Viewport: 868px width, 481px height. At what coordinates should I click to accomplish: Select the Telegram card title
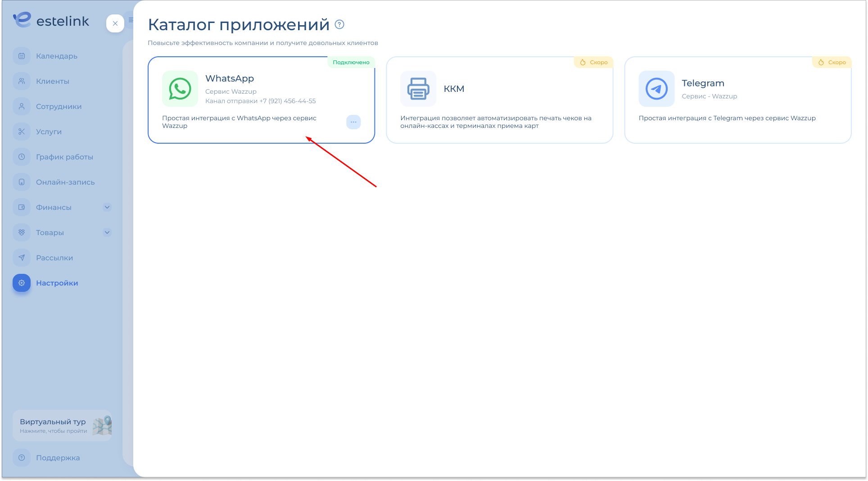pyautogui.click(x=703, y=83)
